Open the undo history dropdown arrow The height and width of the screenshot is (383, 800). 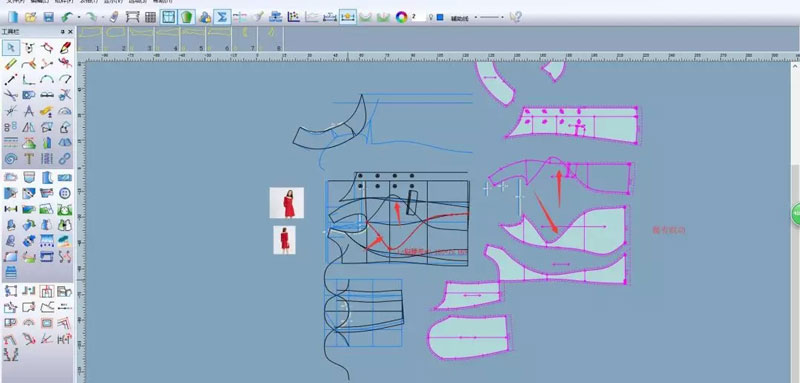[x=79, y=17]
